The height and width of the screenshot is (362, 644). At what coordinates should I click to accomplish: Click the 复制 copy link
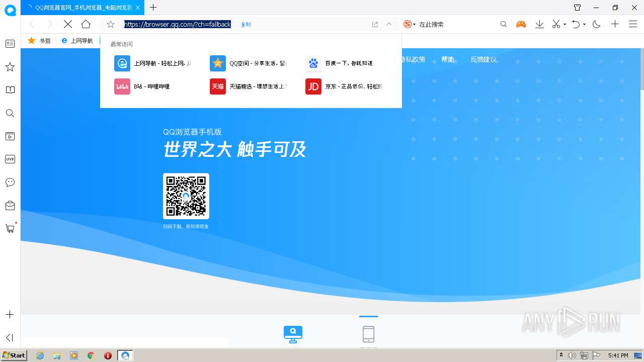[x=246, y=25]
